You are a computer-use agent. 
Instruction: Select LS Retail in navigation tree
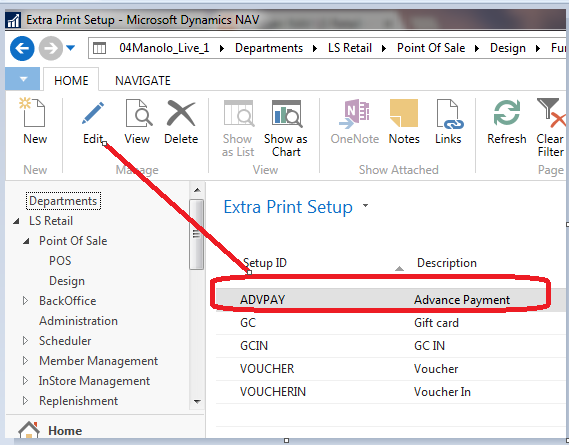pyautogui.click(x=51, y=221)
